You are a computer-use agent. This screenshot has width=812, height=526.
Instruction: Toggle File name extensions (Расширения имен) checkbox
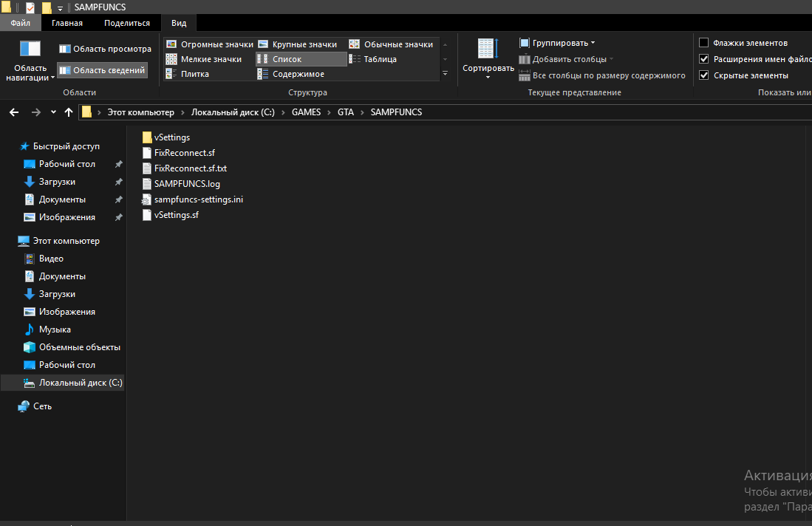pos(704,59)
